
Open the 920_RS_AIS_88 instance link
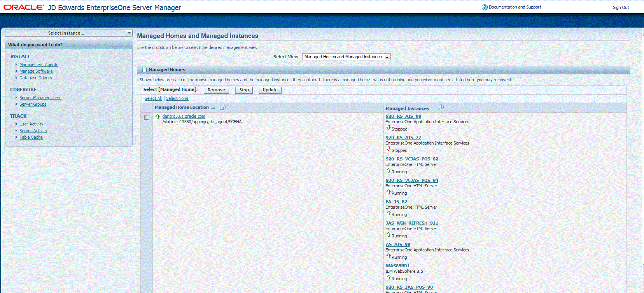click(x=403, y=116)
